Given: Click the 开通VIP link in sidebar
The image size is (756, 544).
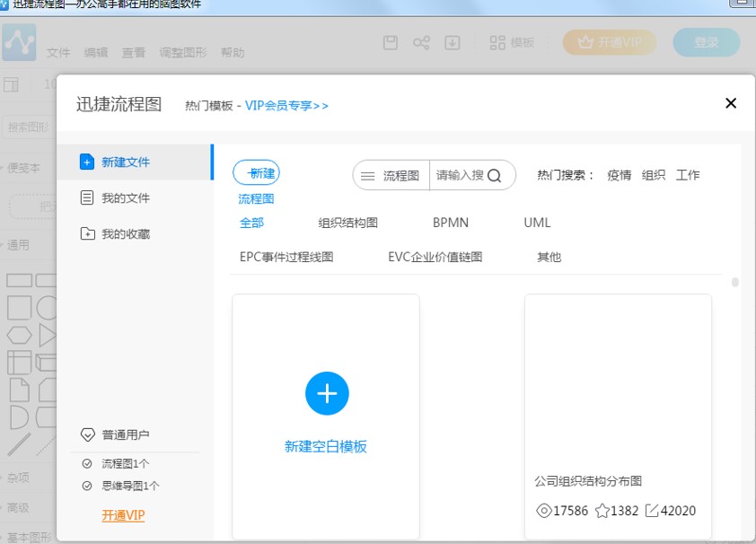Looking at the screenshot, I should (123, 515).
